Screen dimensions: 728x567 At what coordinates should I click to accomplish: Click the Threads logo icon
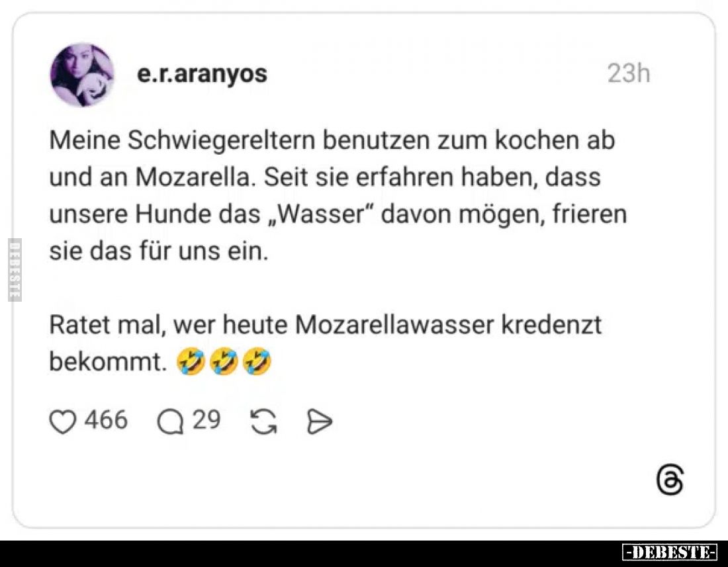[x=670, y=479]
